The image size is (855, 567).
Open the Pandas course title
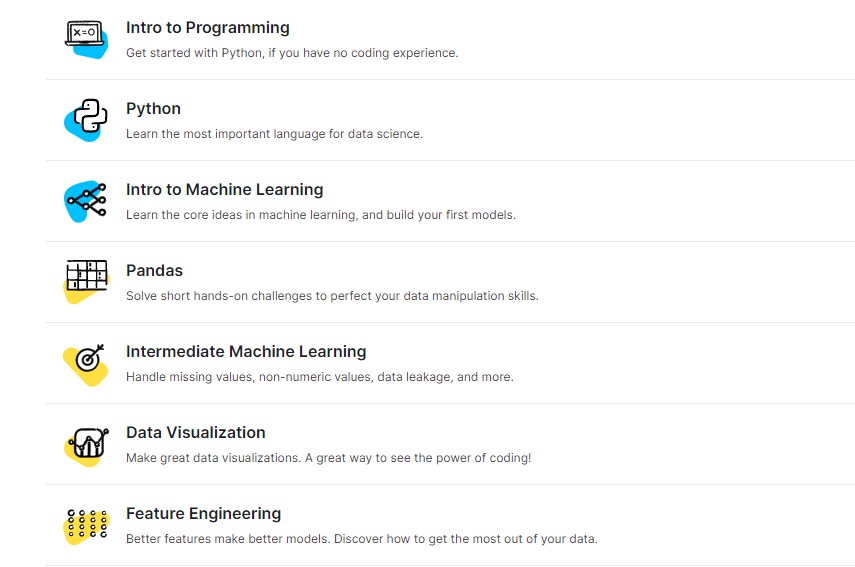pyautogui.click(x=154, y=270)
